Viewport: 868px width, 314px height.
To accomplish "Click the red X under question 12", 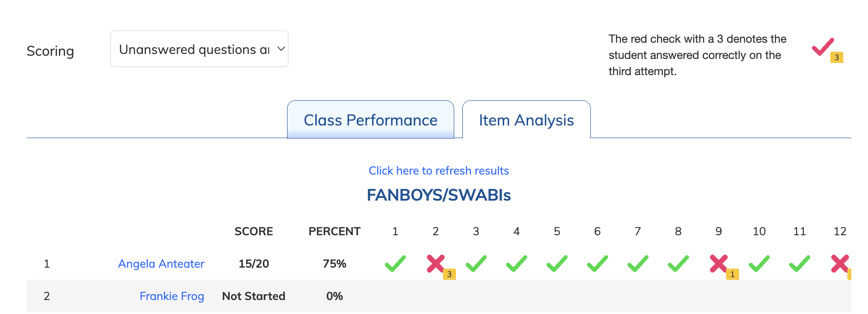I will tap(840, 264).
